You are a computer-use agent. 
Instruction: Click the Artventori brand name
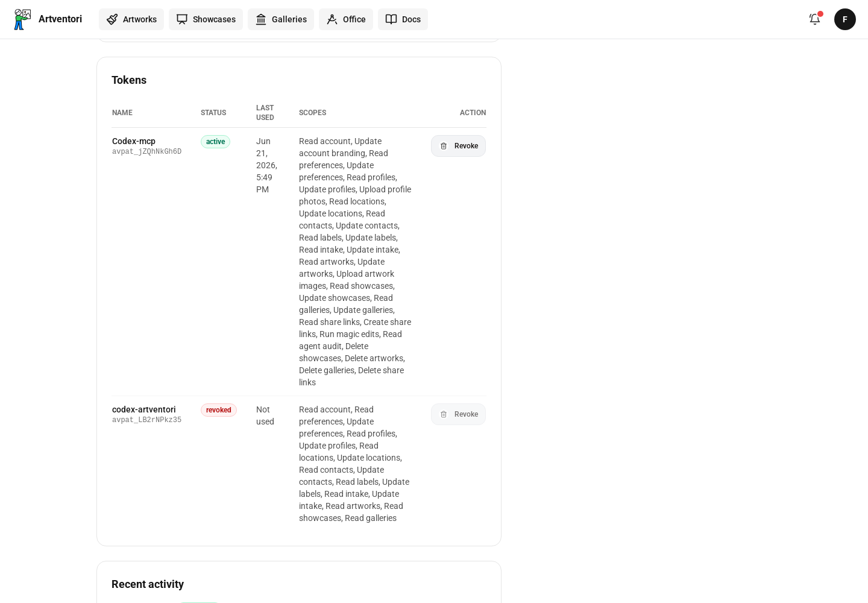[x=60, y=19]
